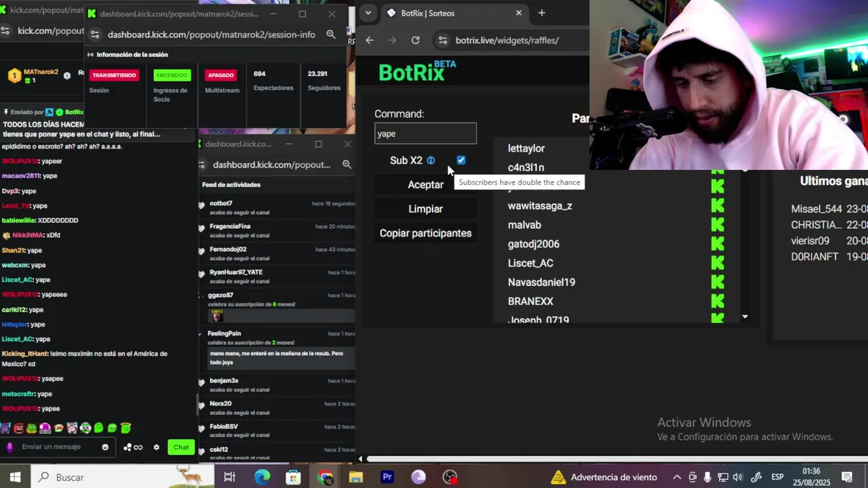Select participant malvab
The image size is (868, 488).
coord(524,225)
